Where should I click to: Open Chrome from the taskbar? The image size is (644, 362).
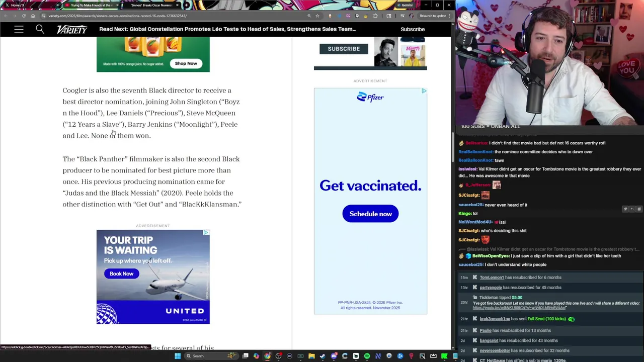pyautogui.click(x=267, y=356)
